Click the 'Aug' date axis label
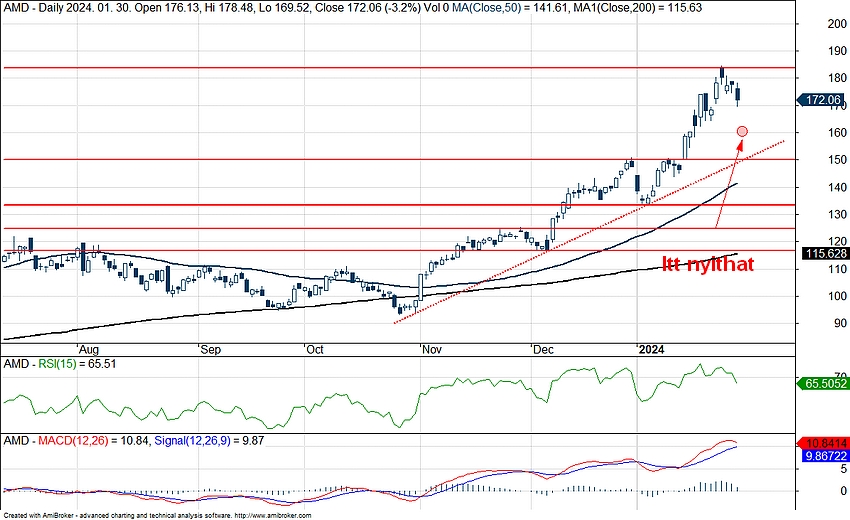The width and height of the screenshot is (850, 520). pos(88,349)
